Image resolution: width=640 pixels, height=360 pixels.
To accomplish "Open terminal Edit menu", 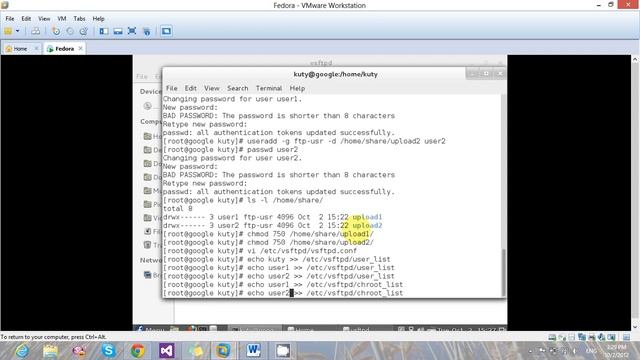I will pos(191,88).
